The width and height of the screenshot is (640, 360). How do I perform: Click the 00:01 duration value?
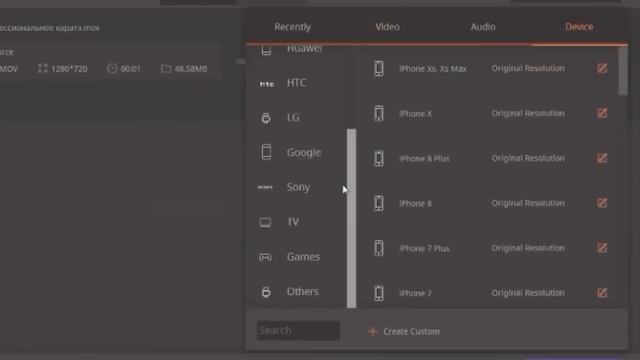tap(131, 69)
